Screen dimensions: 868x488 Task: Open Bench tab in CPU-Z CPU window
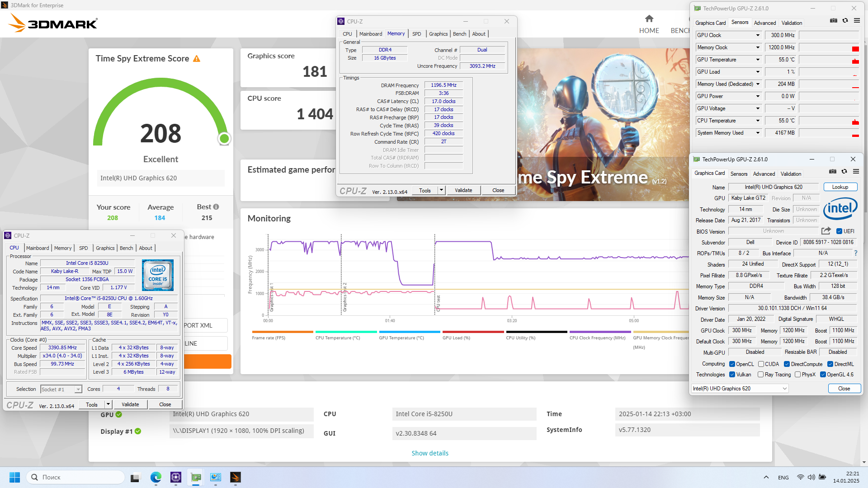pyautogui.click(x=126, y=248)
